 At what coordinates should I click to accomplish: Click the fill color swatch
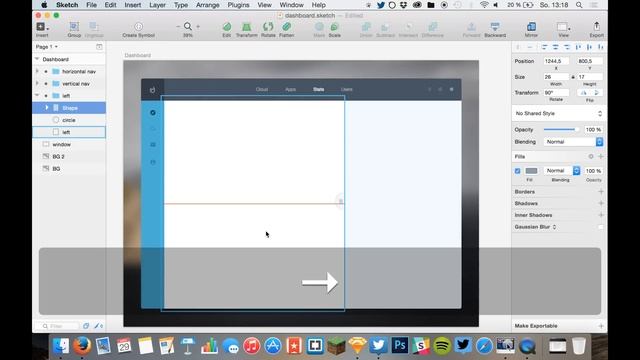coord(531,171)
